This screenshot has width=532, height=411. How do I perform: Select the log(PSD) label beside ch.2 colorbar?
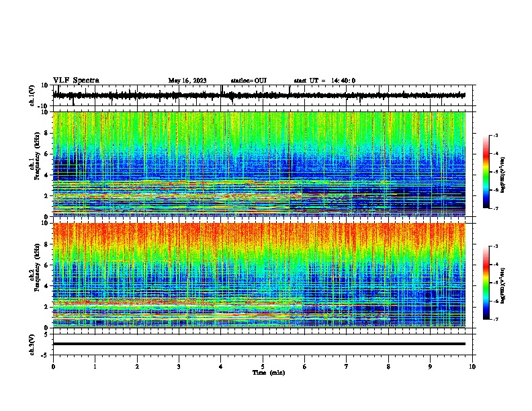click(503, 285)
